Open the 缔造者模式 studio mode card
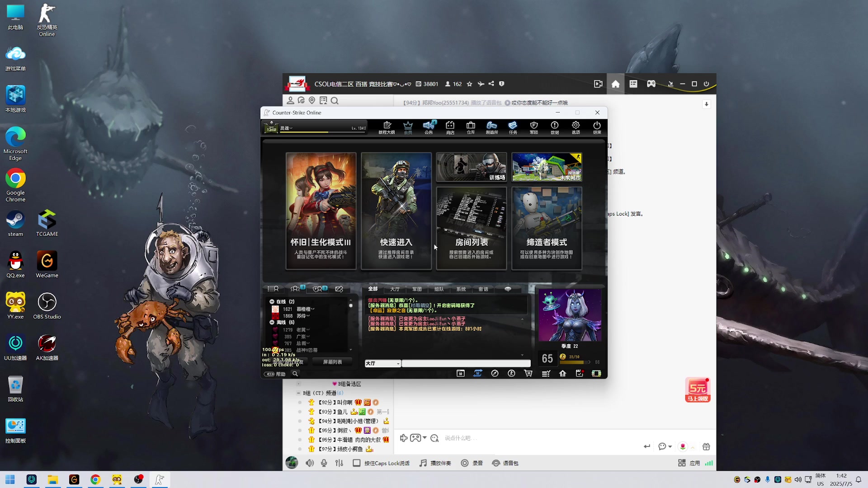The width and height of the screenshot is (868, 488). pyautogui.click(x=547, y=228)
